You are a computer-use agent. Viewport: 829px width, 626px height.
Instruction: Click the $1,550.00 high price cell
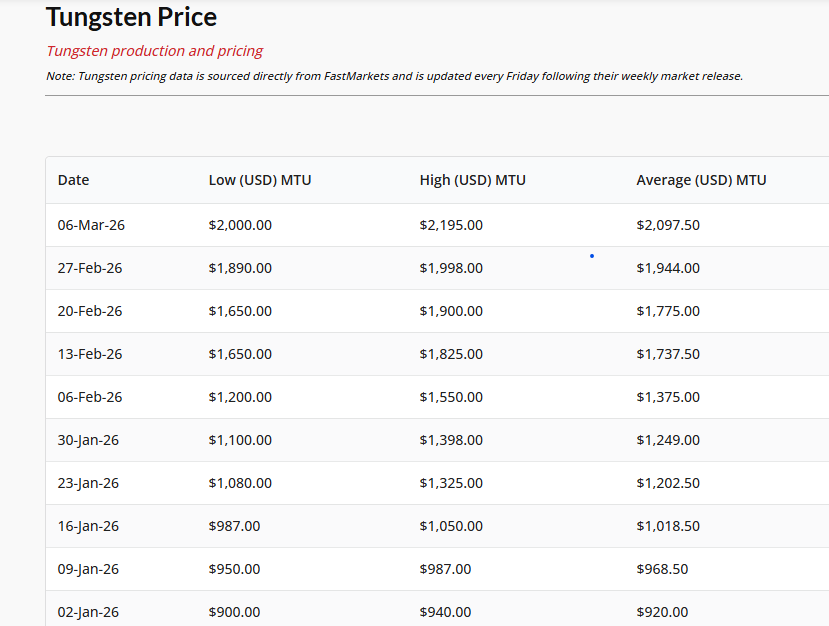click(451, 397)
